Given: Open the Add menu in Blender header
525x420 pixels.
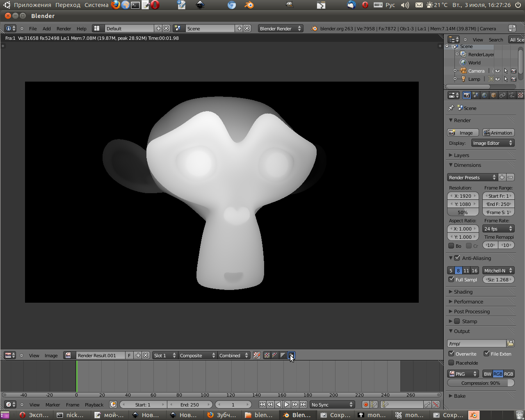Looking at the screenshot, I should [47, 28].
